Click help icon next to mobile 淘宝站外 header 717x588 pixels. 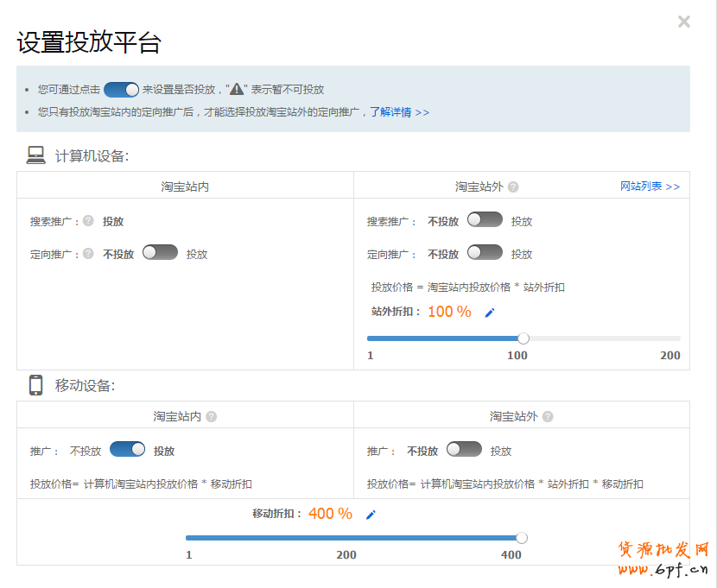548,416
